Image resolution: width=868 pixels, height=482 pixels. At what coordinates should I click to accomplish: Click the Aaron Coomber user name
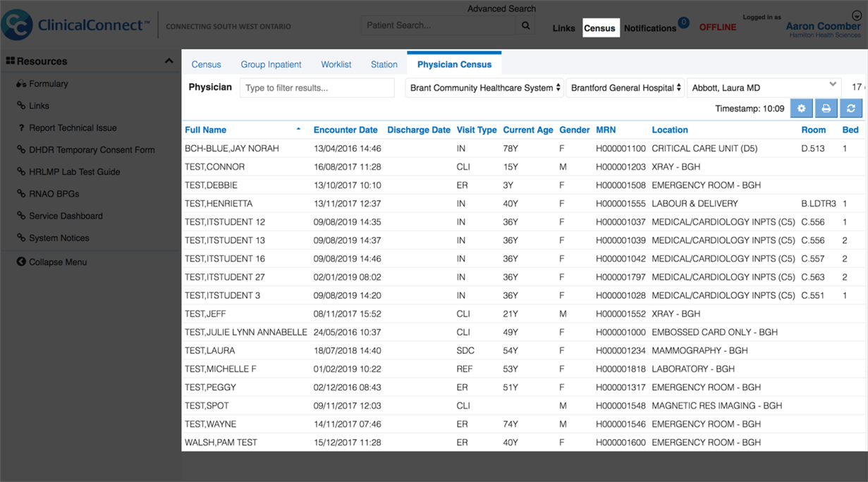823,26
